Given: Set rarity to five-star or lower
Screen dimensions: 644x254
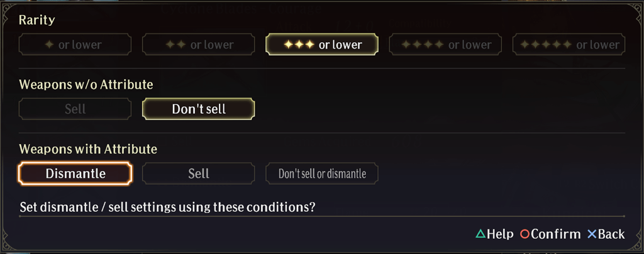Looking at the screenshot, I should pos(569,44).
